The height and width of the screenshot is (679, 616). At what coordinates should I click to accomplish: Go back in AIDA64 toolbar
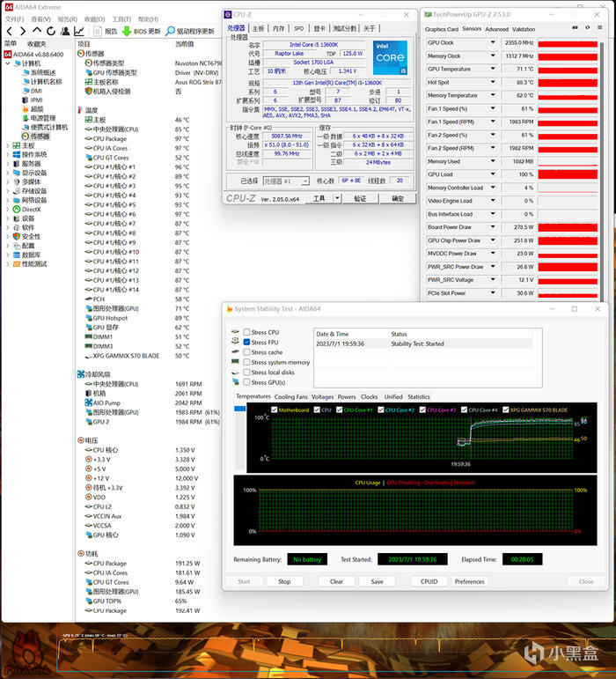point(10,31)
